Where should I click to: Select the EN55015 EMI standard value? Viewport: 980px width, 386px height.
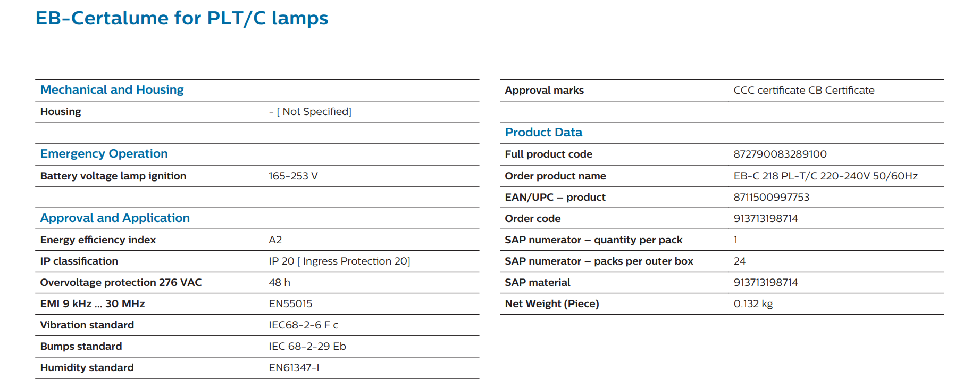(x=290, y=304)
